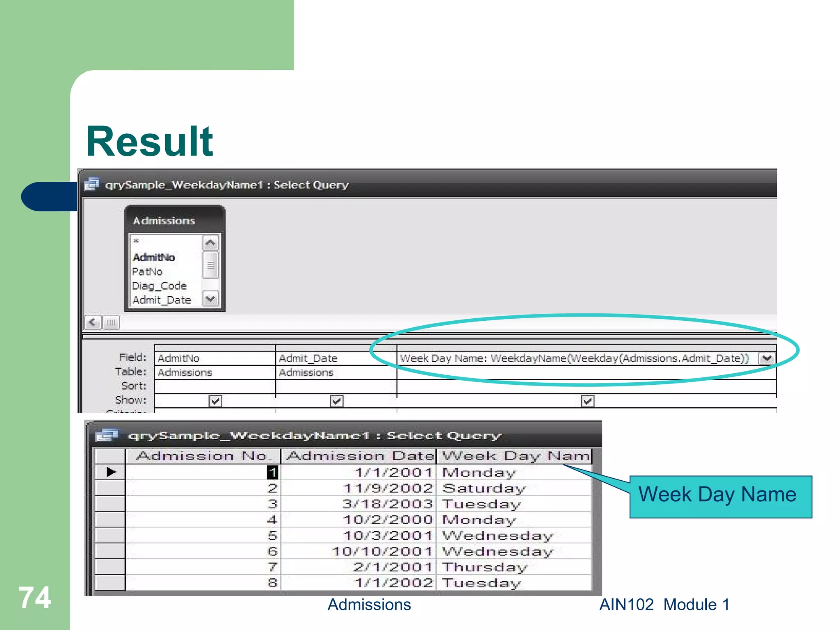
Task: Click Sort cell under Admit_Date column
Action: (336, 386)
